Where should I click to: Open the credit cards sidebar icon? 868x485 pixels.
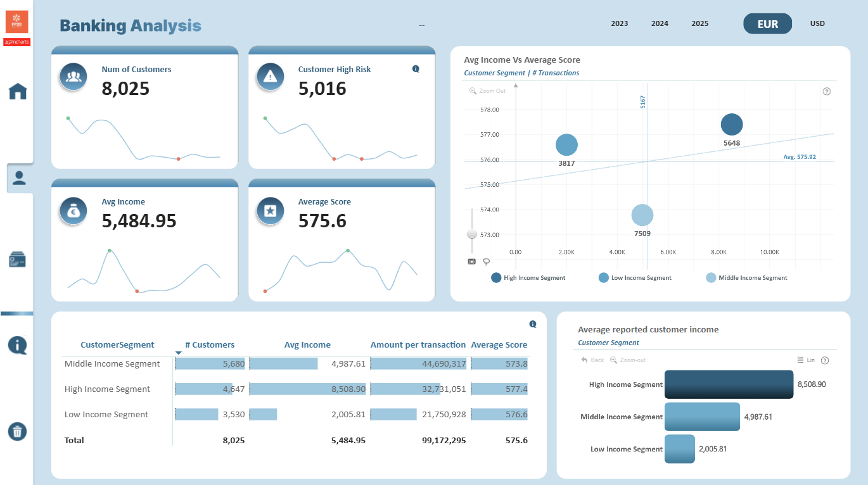point(17,259)
